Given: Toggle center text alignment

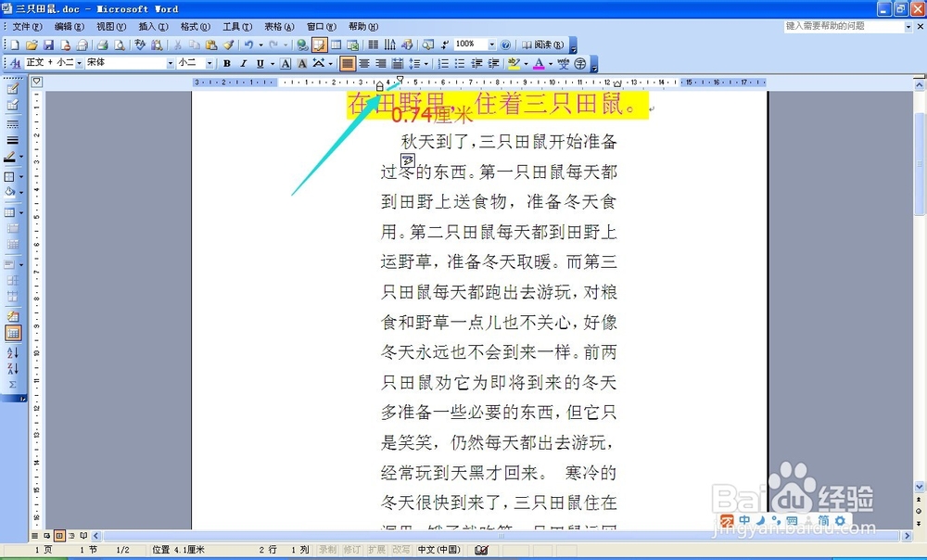Looking at the screenshot, I should [364, 63].
